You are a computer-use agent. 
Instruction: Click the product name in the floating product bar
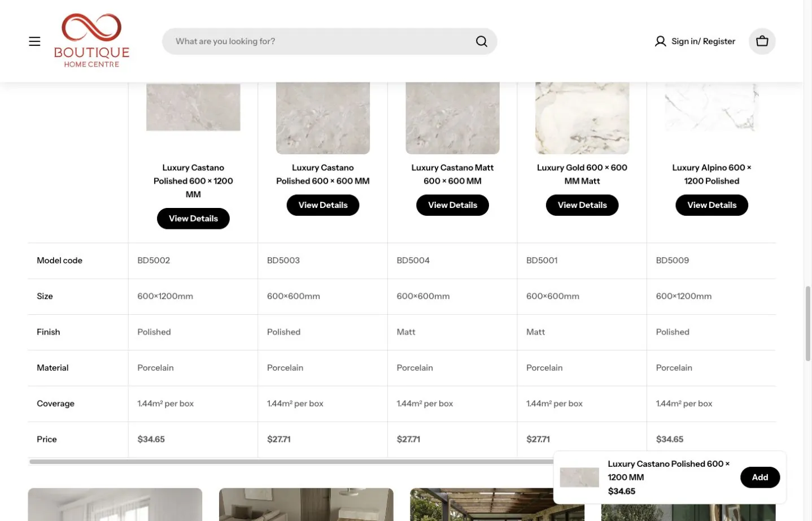click(x=669, y=470)
